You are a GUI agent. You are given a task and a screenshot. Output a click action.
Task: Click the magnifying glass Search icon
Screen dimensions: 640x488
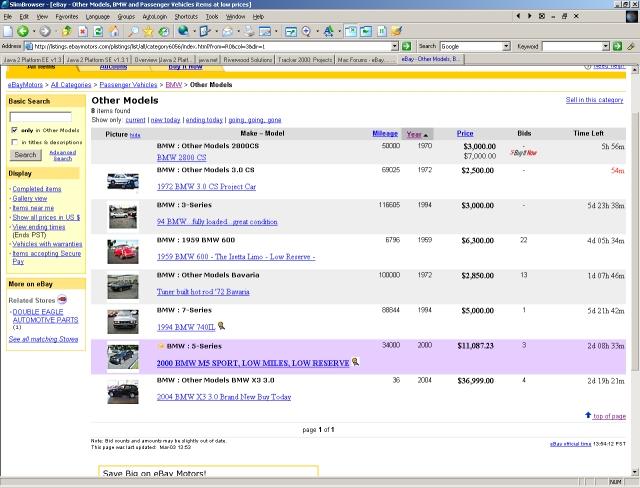(133, 31)
